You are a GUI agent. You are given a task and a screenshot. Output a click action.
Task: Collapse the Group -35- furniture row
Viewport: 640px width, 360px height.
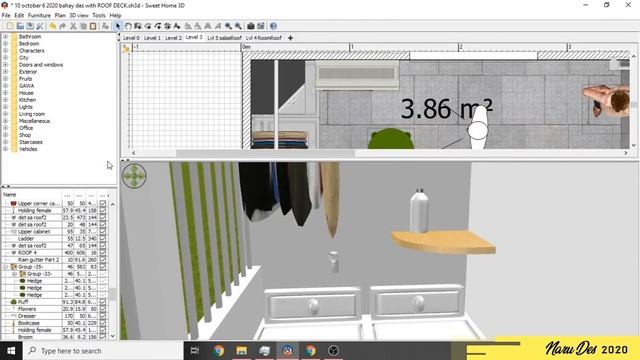click(6, 267)
